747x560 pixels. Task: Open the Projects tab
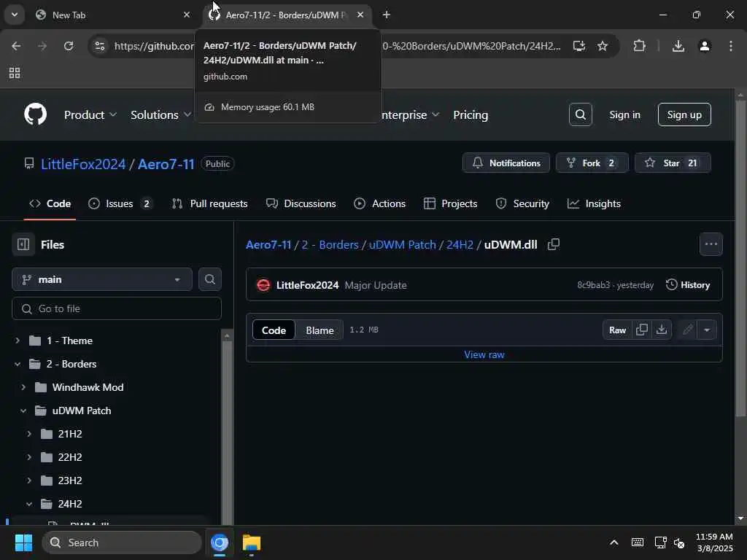point(450,203)
